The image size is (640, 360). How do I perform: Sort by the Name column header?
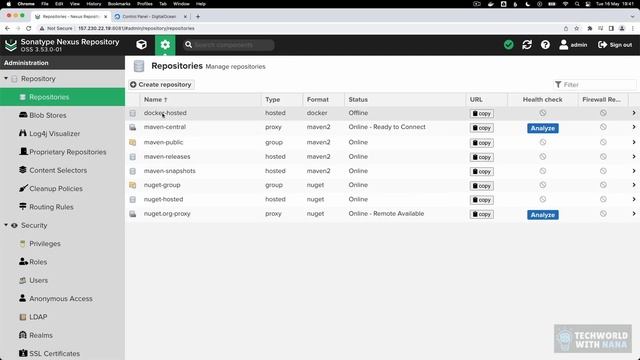[200, 100]
